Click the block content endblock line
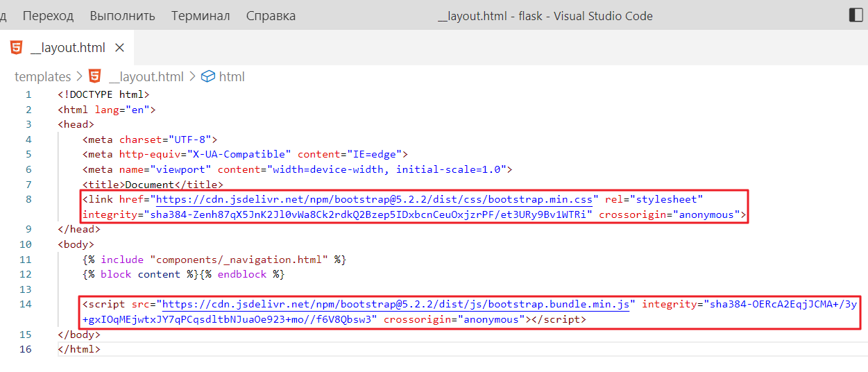The width and height of the screenshot is (868, 372). pos(184,274)
